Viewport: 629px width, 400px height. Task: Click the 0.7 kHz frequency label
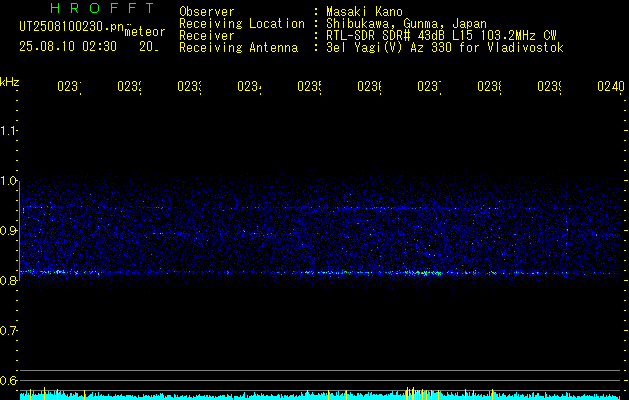(x=8, y=331)
